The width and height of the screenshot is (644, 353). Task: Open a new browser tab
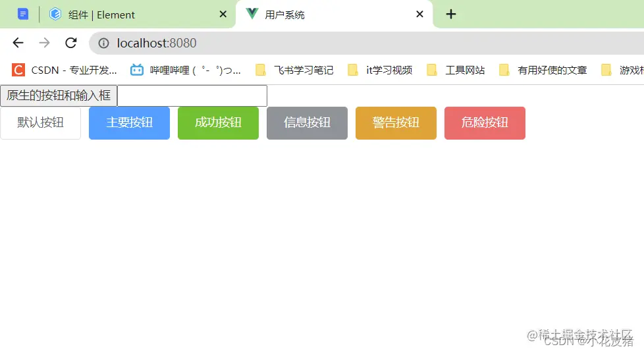pos(451,14)
